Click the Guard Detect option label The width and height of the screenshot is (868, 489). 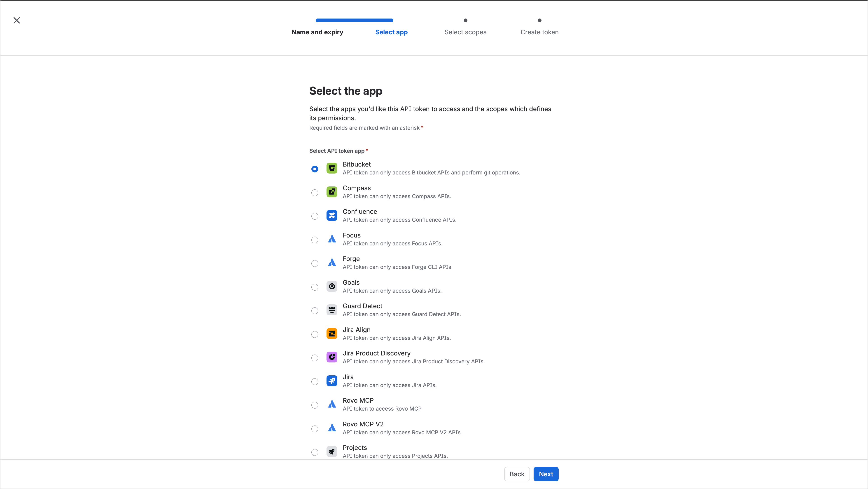pos(363,306)
